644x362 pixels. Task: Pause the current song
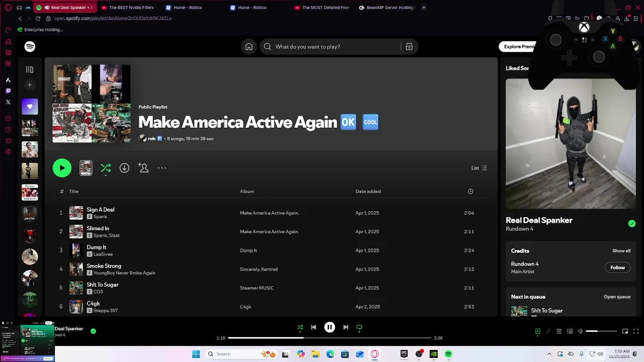click(330, 327)
